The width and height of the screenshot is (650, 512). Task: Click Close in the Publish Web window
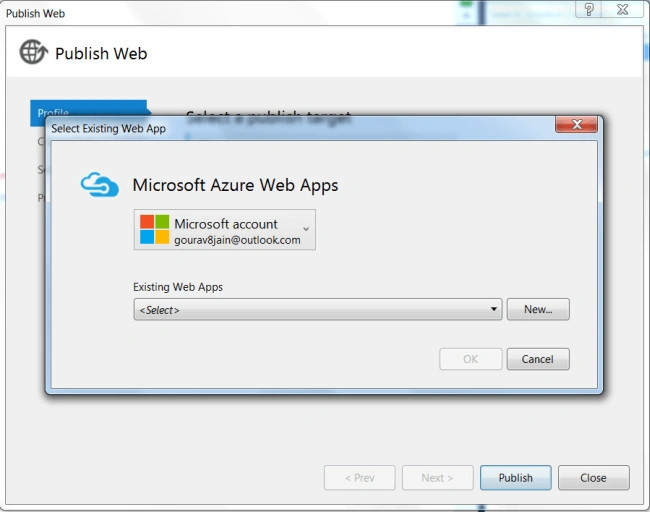point(594,478)
